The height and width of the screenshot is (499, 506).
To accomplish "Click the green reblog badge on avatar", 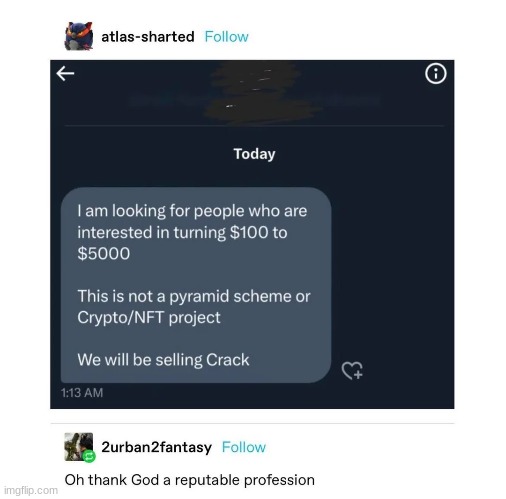I will coord(89,456).
